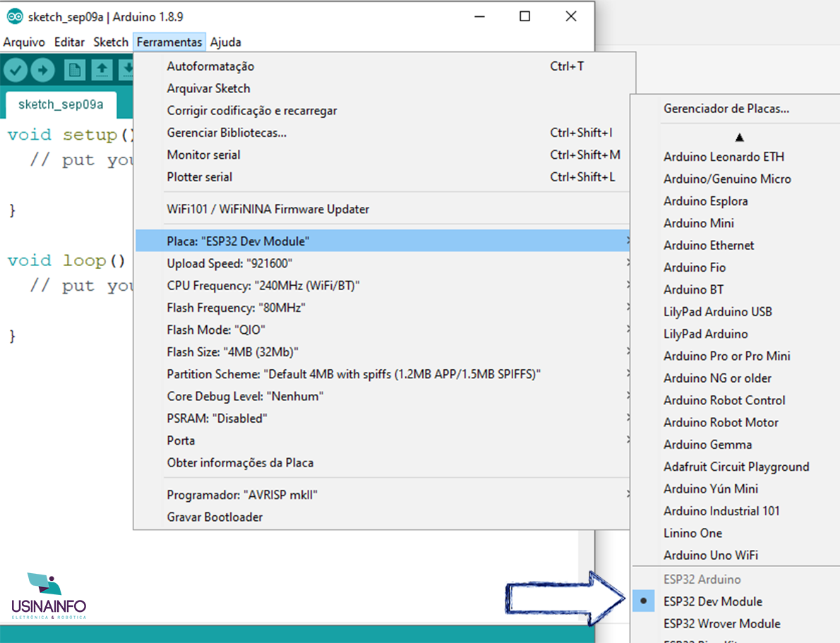Select Arduino NG or older board

(x=736, y=378)
